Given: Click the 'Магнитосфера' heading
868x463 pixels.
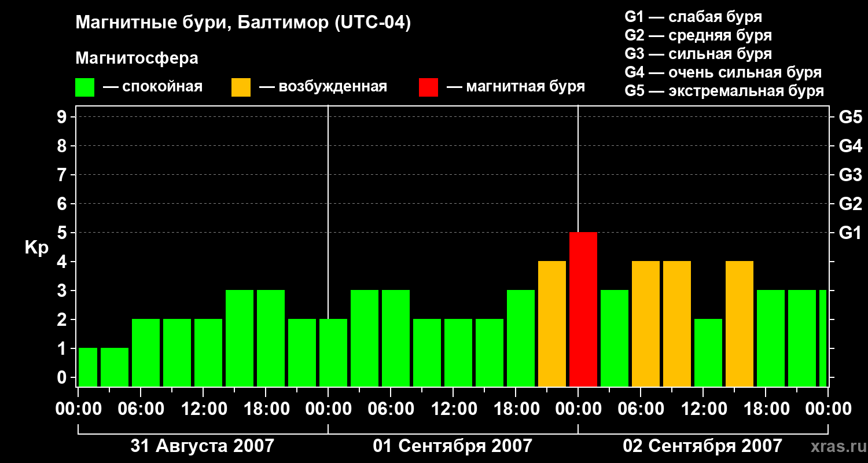Looking at the screenshot, I should (x=137, y=58).
